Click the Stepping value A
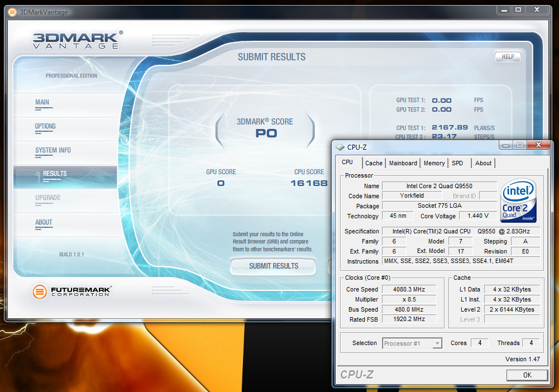The height and width of the screenshot is (392, 559). [525, 241]
